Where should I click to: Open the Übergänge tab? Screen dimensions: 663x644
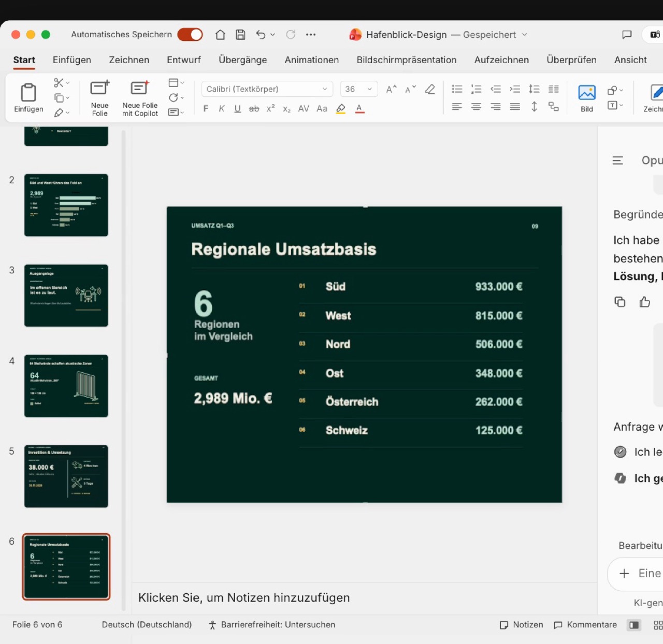click(243, 60)
